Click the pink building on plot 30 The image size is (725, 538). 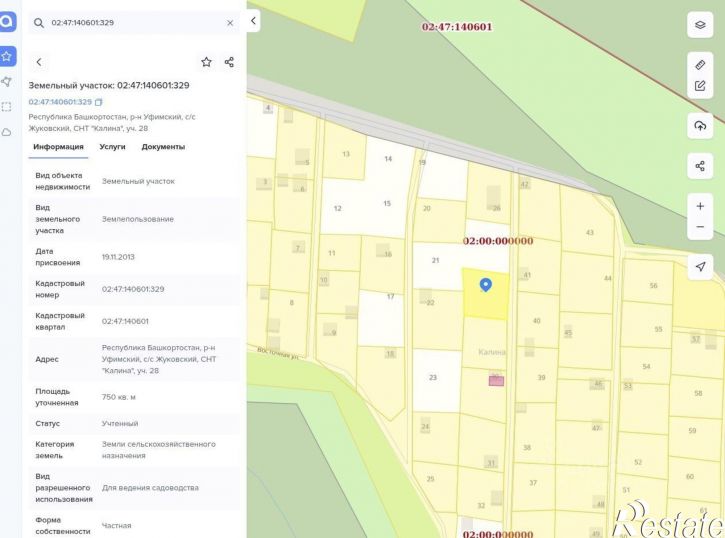[496, 381]
